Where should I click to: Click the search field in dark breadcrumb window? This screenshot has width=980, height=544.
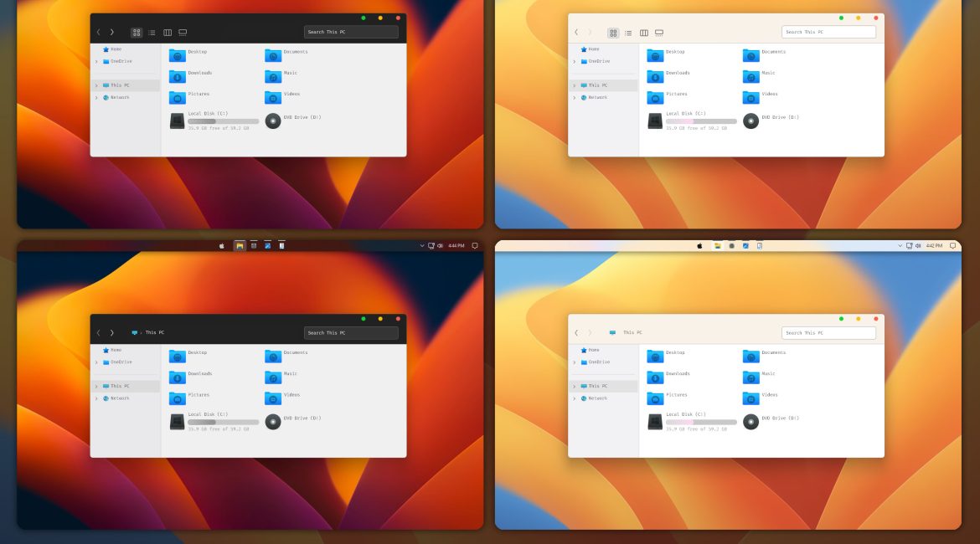351,332
